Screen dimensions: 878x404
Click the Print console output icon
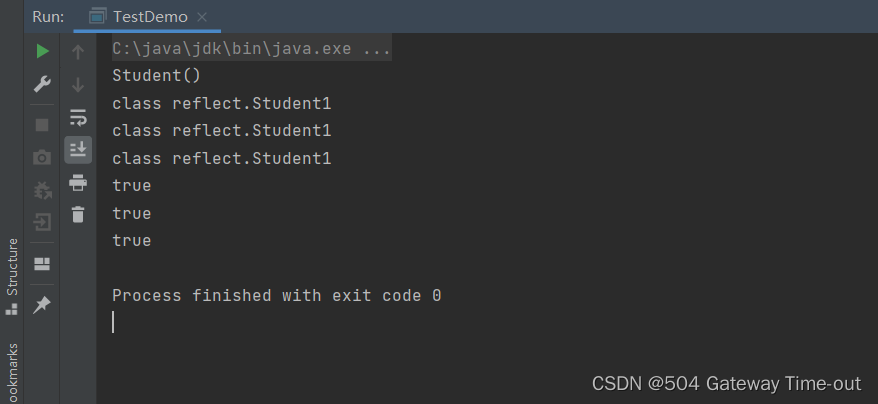(x=78, y=183)
